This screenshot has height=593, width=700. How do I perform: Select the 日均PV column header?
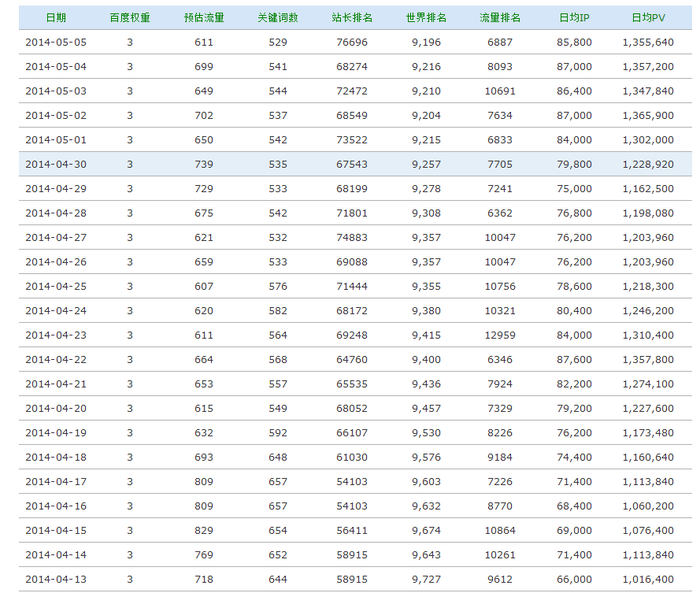(648, 17)
